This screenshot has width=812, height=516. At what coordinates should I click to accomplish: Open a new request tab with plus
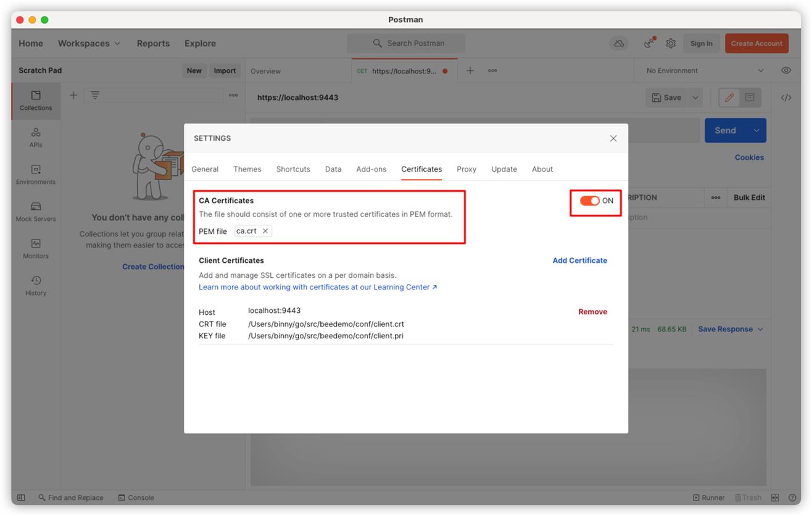point(470,70)
